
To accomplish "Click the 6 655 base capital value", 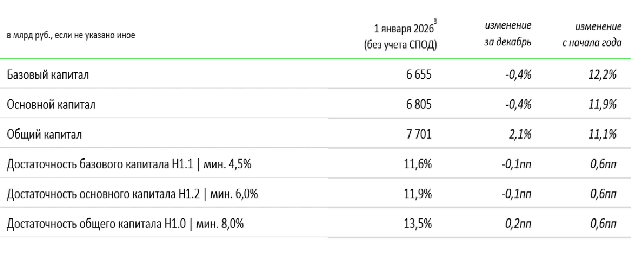I will click(419, 75).
